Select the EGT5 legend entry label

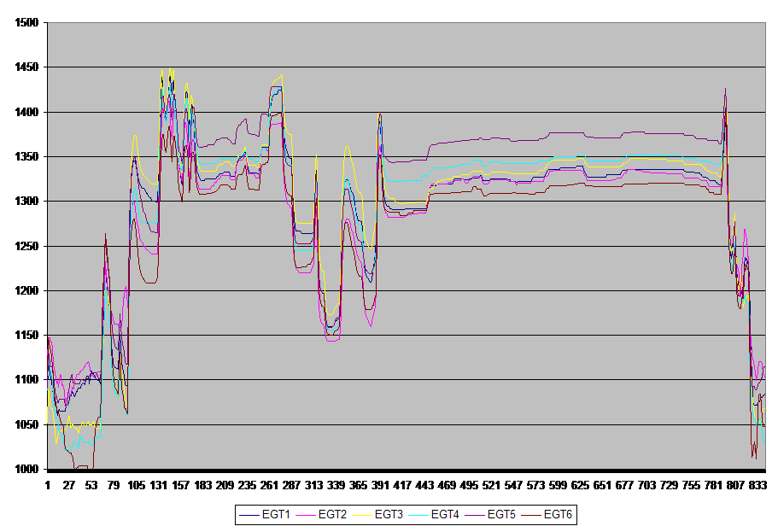tap(501, 514)
